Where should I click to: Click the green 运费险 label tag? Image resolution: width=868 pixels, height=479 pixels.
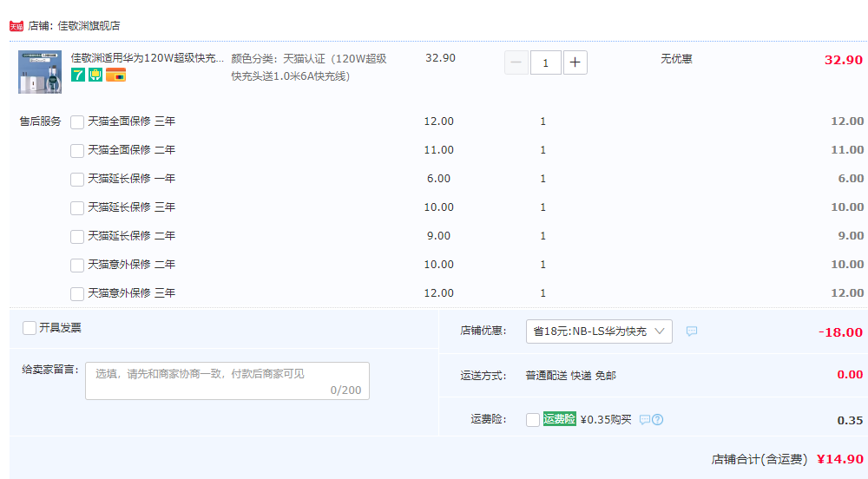[x=559, y=419]
